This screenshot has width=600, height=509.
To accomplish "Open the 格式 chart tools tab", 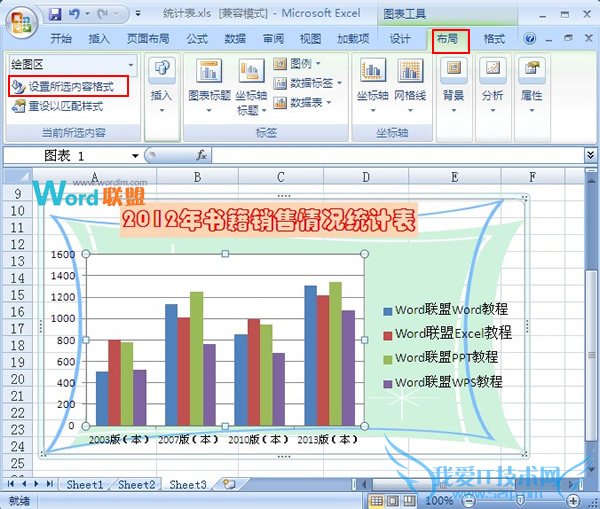I will (x=494, y=39).
